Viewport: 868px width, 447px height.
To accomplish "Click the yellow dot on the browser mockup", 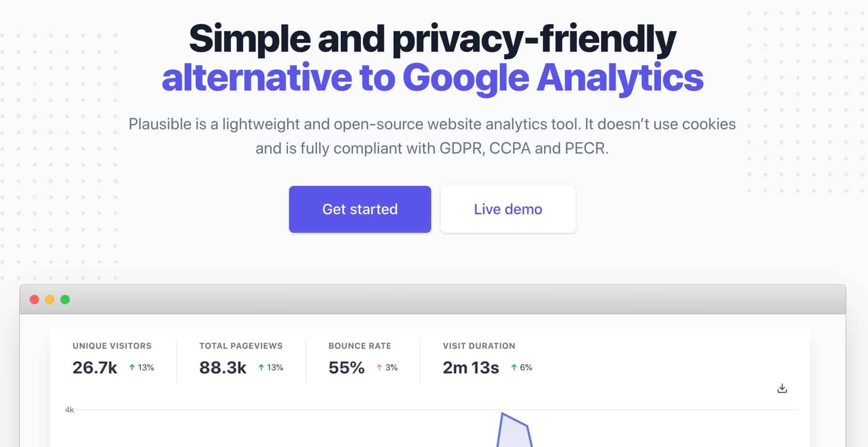I will click(x=50, y=299).
